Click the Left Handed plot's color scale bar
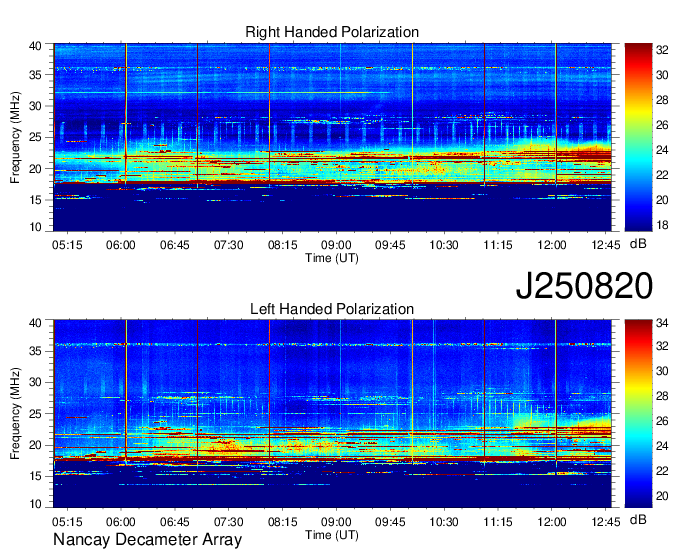Image resolution: width=680 pixels, height=552 pixels. pyautogui.click(x=638, y=414)
